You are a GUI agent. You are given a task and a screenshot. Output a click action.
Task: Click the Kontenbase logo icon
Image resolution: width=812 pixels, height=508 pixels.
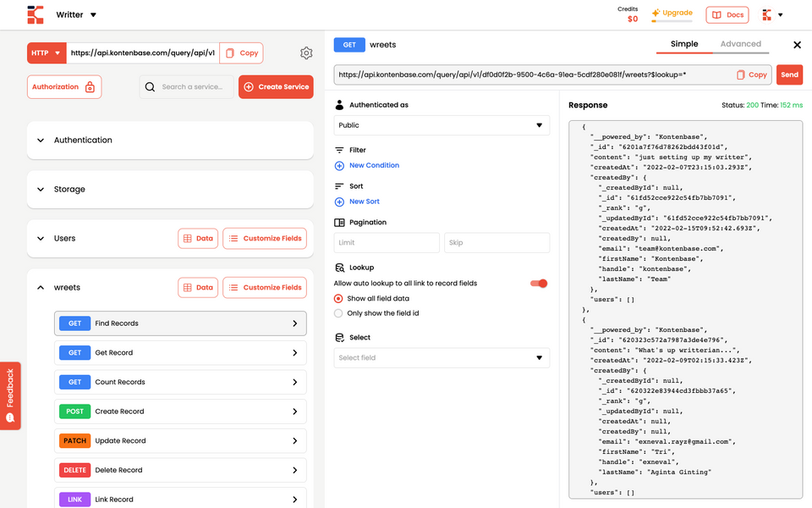point(36,14)
